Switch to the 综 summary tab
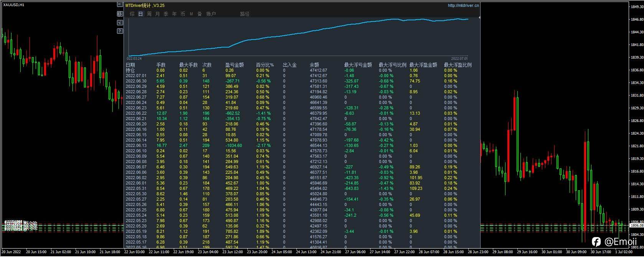644x257 pixels. click(132, 14)
